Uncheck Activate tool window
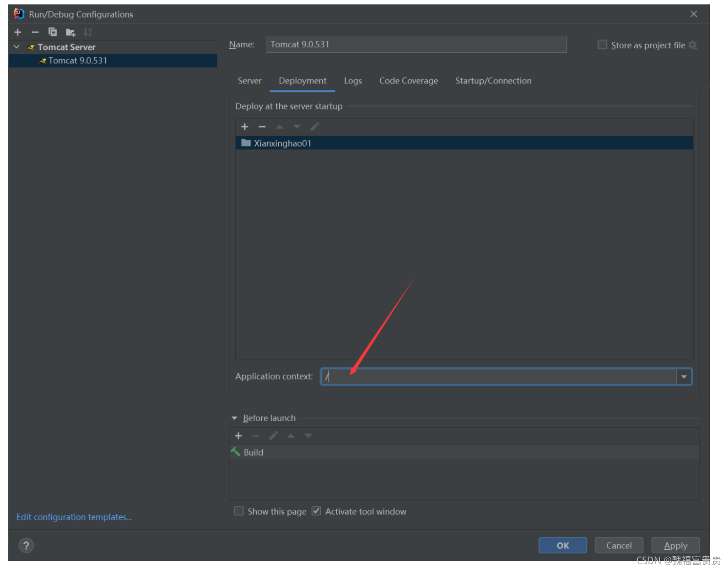 pyautogui.click(x=316, y=511)
